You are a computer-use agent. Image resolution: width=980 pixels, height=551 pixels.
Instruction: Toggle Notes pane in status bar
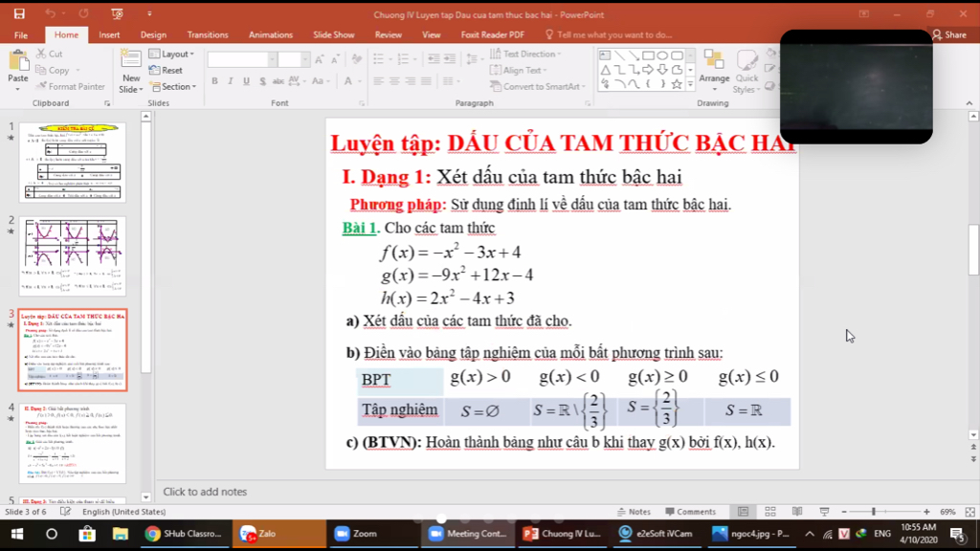click(634, 512)
